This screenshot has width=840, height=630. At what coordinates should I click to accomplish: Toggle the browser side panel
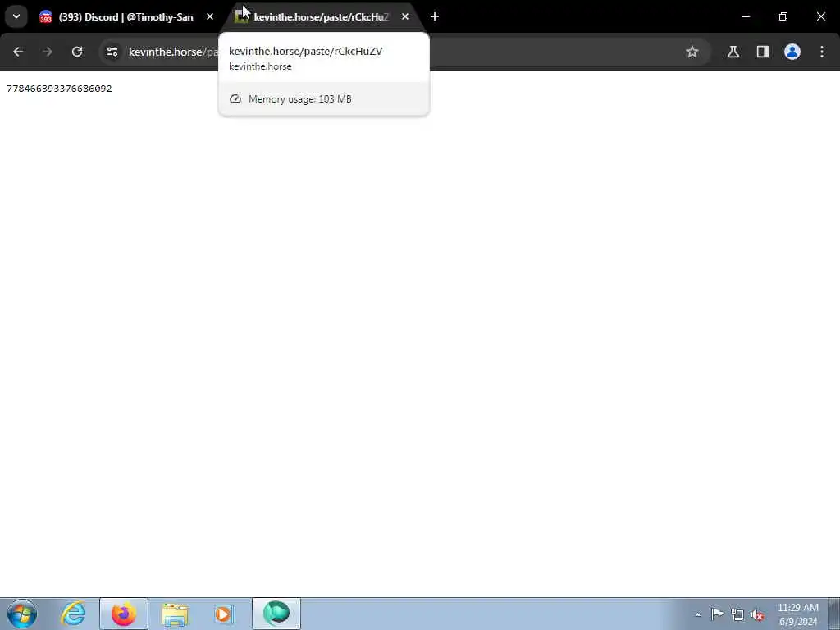[x=763, y=52]
